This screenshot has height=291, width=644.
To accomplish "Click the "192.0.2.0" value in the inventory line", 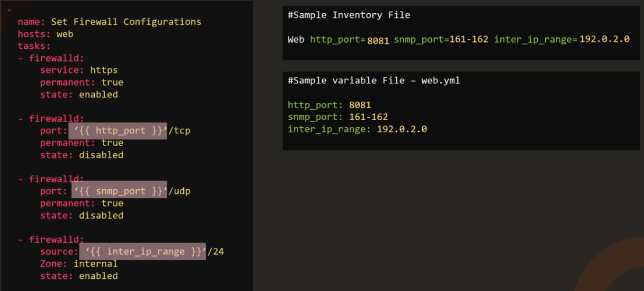I will tap(604, 40).
